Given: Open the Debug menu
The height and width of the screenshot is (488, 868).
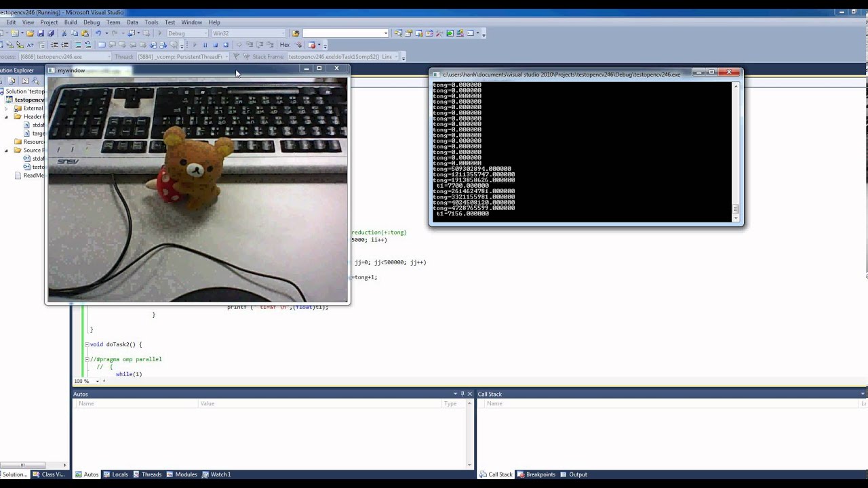Looking at the screenshot, I should pos(92,22).
